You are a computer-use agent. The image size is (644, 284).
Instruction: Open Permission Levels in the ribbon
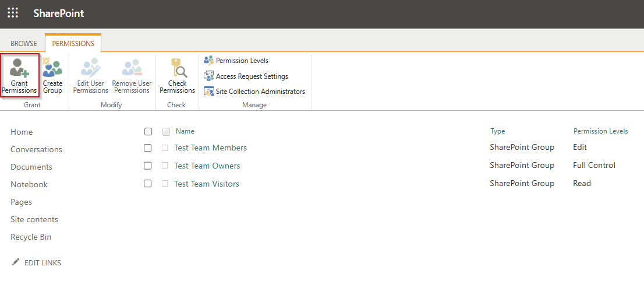pos(242,61)
